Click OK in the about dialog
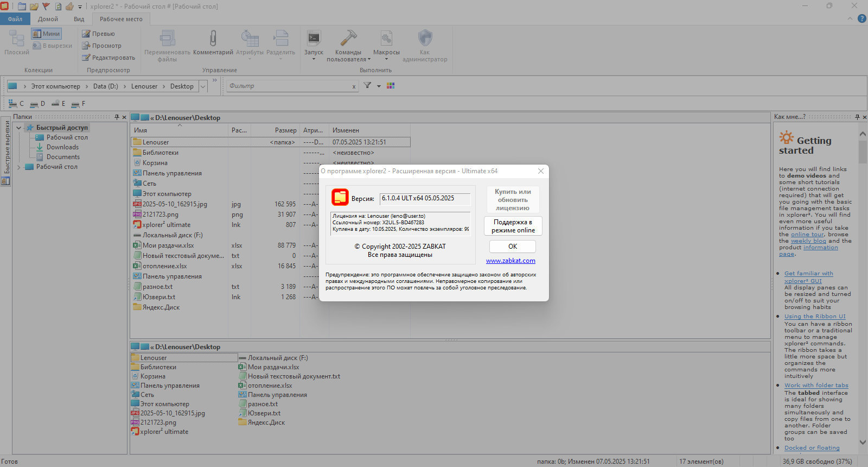Viewport: 868px width, 467px height. click(513, 247)
